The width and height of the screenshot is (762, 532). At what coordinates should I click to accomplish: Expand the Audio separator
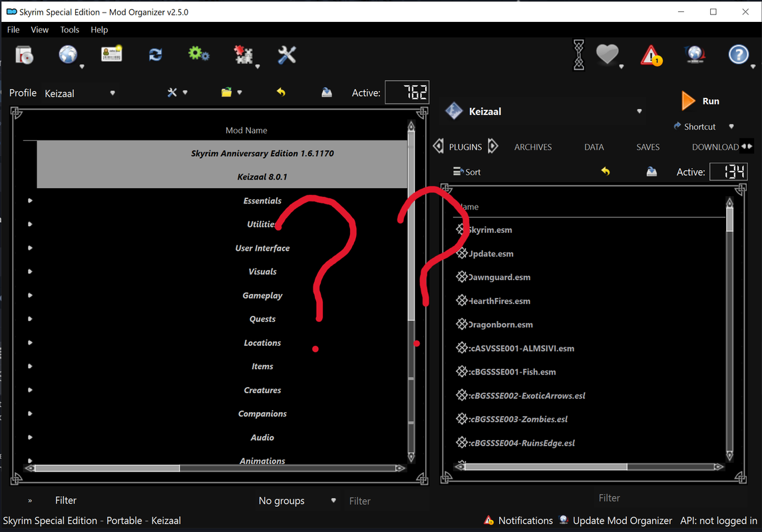click(x=30, y=438)
